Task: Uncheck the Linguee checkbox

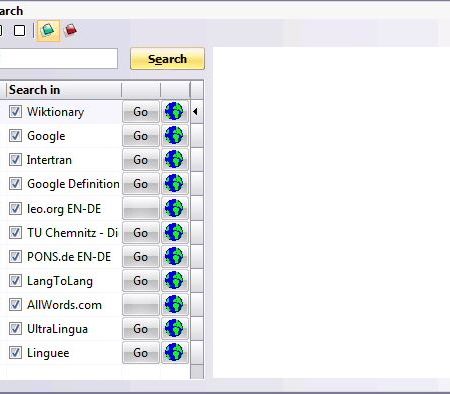Action: tap(15, 353)
